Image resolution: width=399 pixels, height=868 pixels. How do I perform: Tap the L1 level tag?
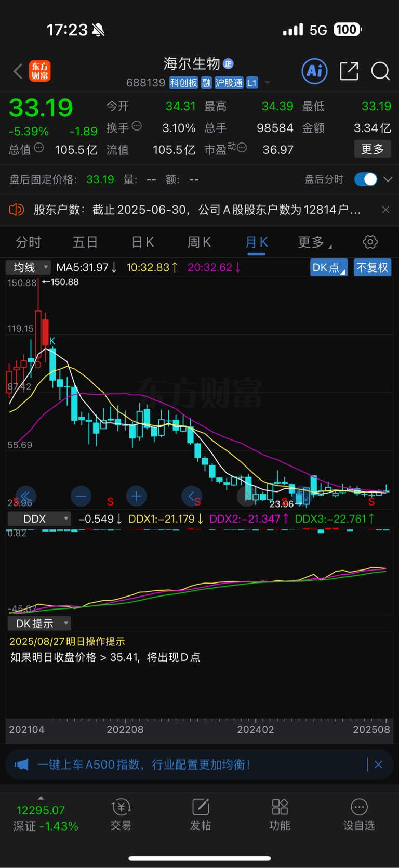click(252, 83)
